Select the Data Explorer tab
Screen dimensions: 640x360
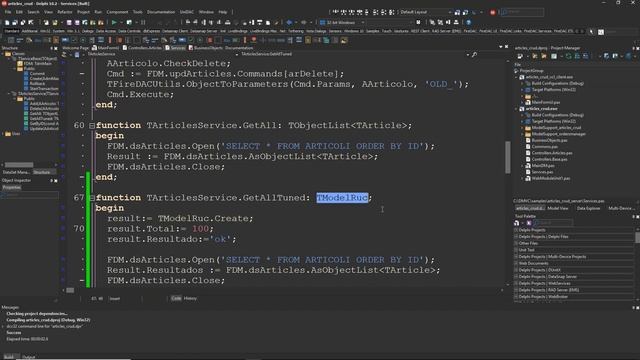[x=589, y=209]
